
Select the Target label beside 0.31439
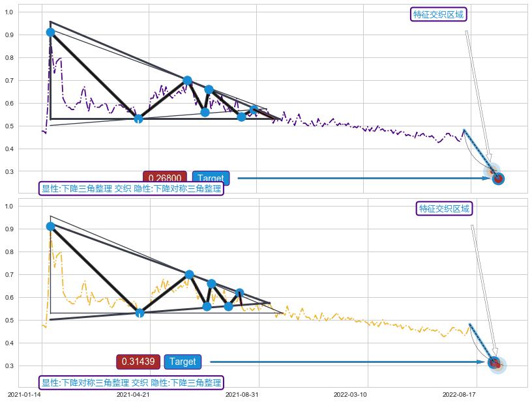pos(183,362)
